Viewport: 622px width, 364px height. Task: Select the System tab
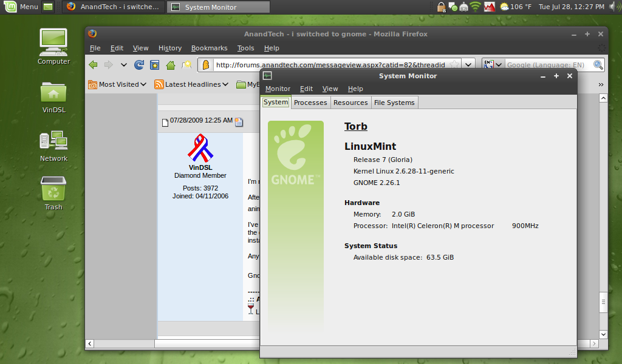point(276,102)
